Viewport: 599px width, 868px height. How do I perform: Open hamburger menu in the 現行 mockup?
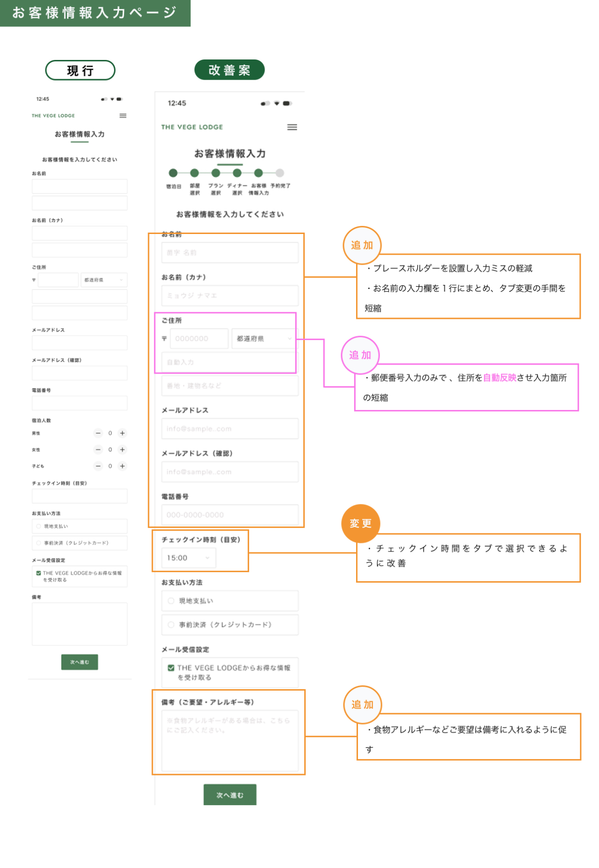123,116
